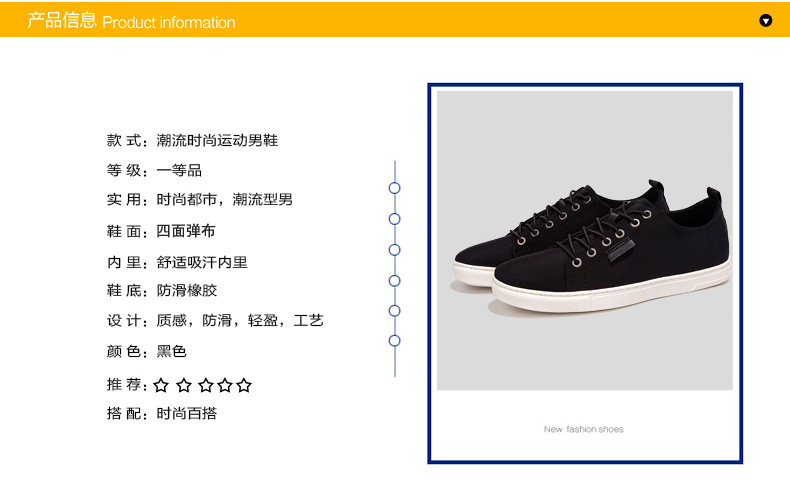Image resolution: width=790 pixels, height=492 pixels.
Task: Select the fifth circle on vertical line
Action: point(394,311)
